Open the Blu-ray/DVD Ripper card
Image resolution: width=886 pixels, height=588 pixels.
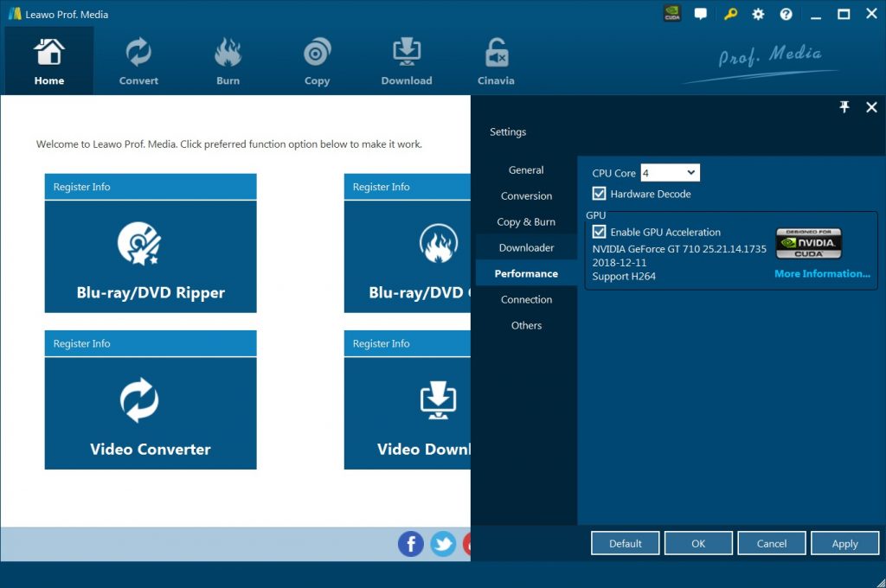(x=150, y=253)
